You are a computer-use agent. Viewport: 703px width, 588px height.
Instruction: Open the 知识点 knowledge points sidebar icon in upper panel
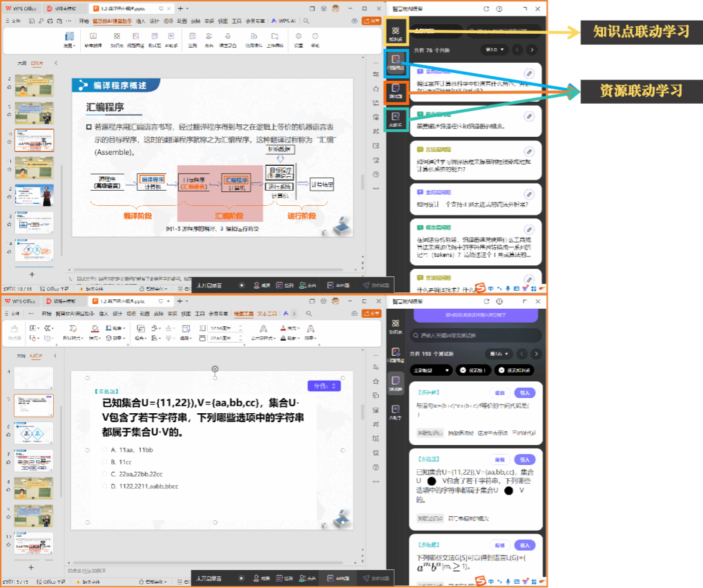(395, 32)
